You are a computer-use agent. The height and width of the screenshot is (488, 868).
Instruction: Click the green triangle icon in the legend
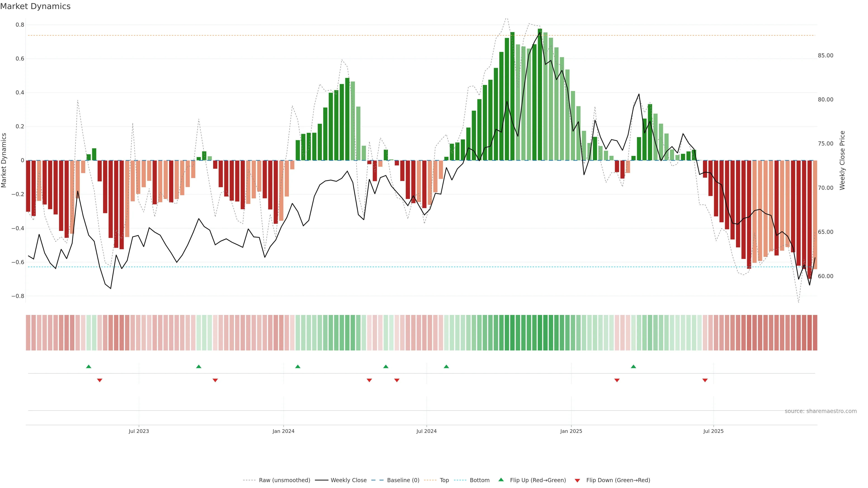(x=501, y=480)
